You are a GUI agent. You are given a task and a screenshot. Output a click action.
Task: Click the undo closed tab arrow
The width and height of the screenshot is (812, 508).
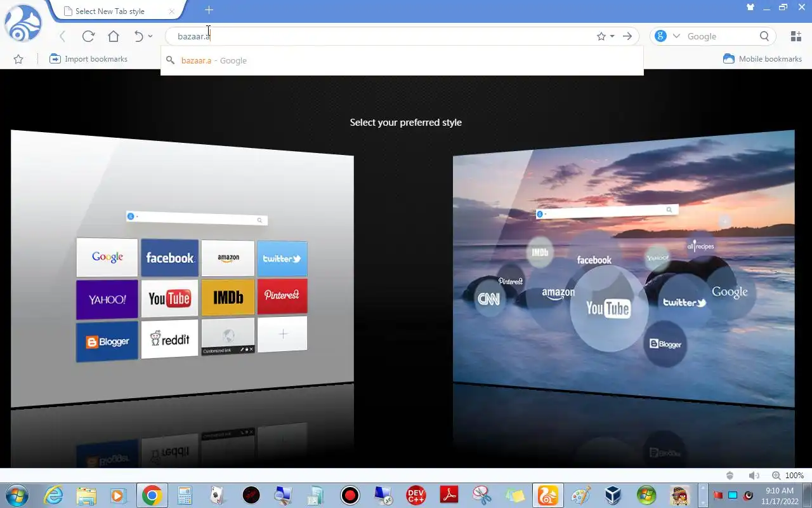click(138, 36)
